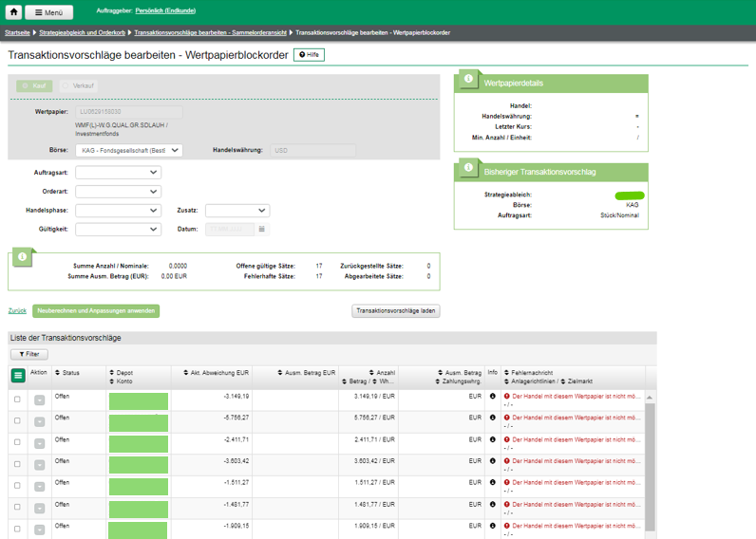Sort by Fehlernachricht column

528,373
